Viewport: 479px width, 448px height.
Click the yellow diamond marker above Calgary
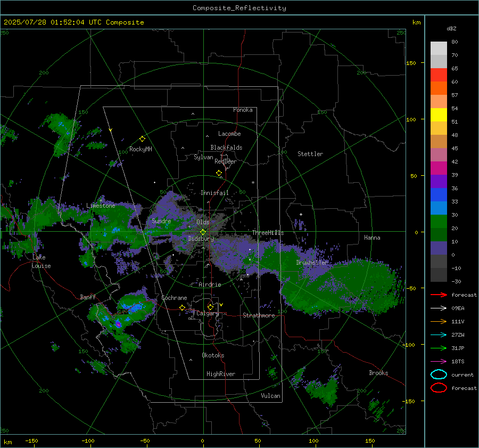(210, 307)
